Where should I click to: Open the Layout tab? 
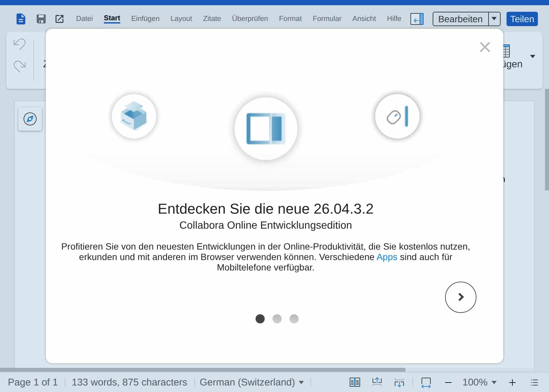181,19
